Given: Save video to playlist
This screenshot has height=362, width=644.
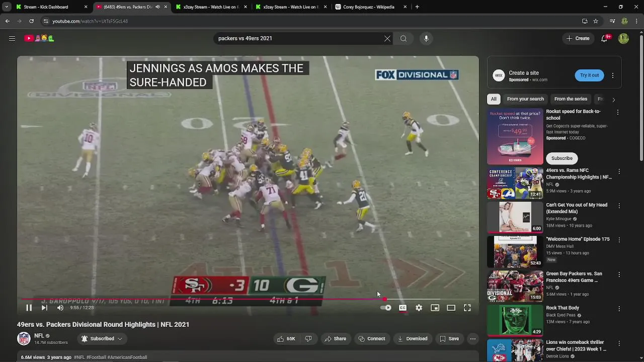Looking at the screenshot, I should (449, 339).
